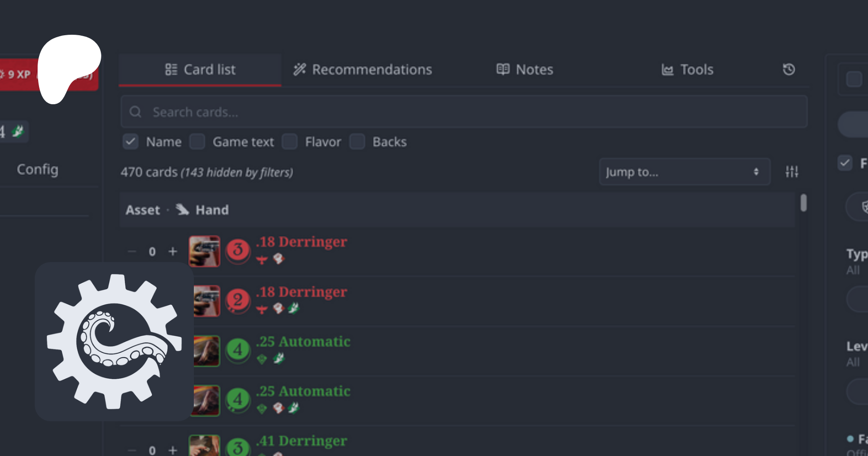Click the gear tentacle app logo
The image size is (868, 456).
tap(114, 341)
